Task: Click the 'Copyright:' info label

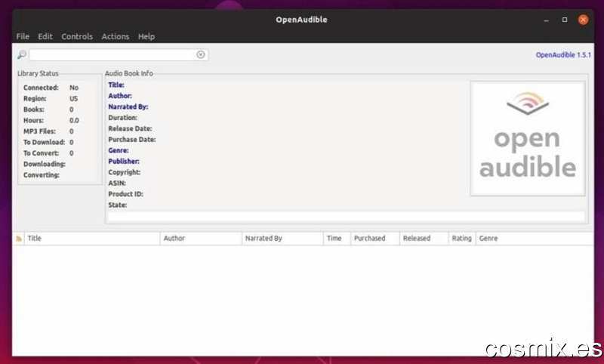Action: pyautogui.click(x=124, y=172)
